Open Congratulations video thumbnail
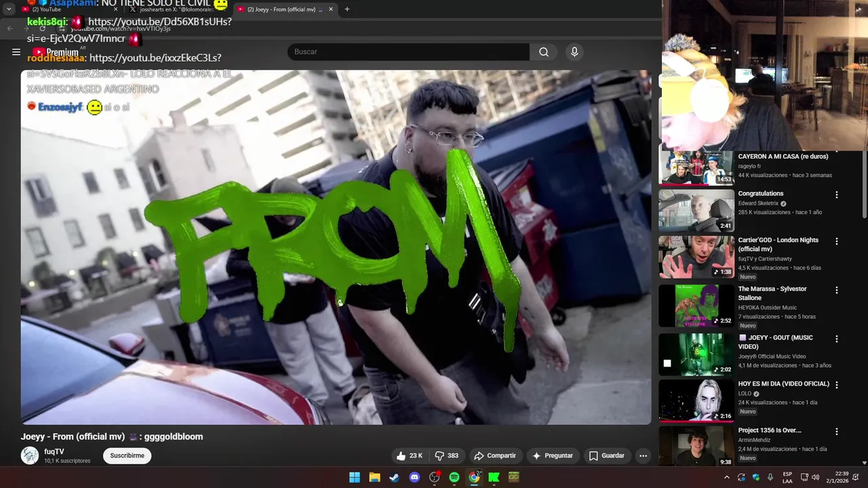Image resolution: width=868 pixels, height=488 pixels. 696,210
